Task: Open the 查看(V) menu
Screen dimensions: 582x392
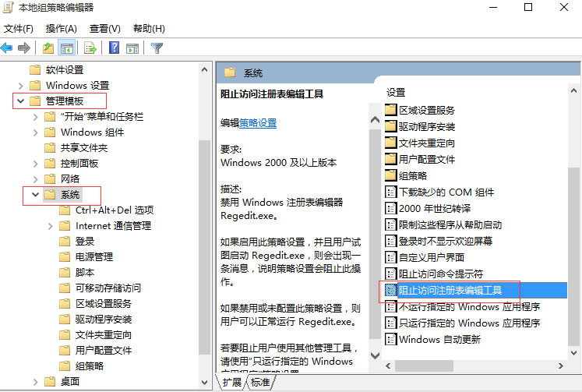Action: [104, 29]
